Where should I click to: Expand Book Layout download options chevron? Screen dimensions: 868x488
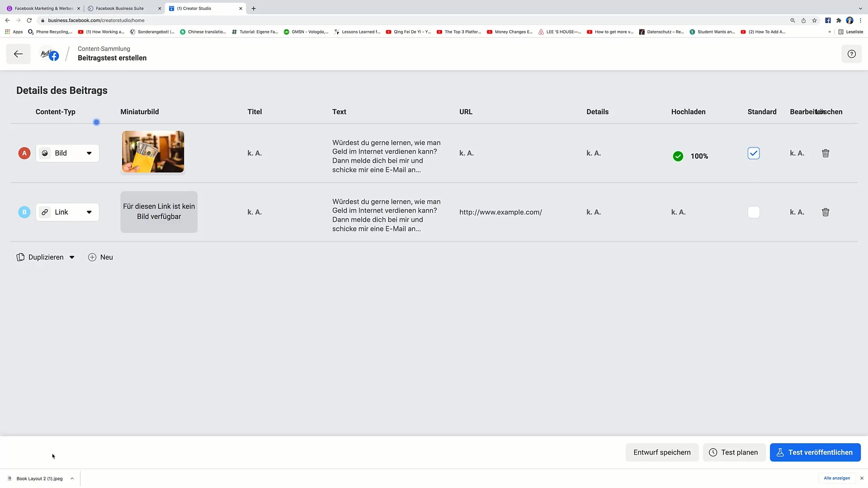(x=72, y=479)
